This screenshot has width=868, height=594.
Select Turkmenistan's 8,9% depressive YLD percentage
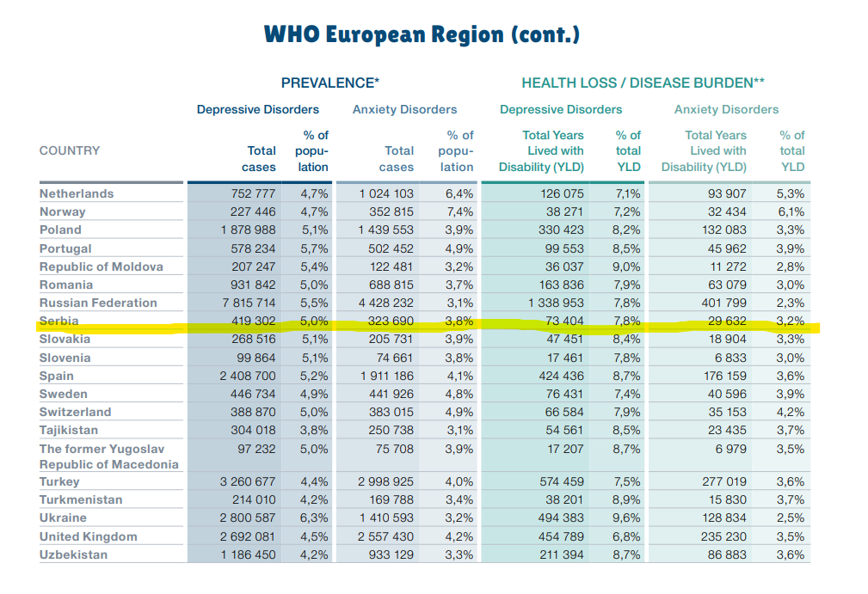click(626, 500)
